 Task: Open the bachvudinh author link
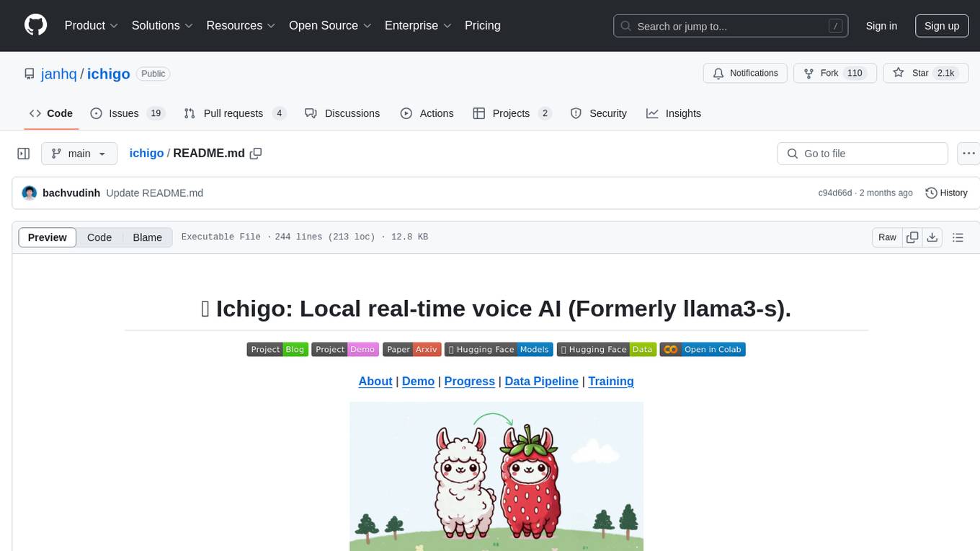[71, 193]
